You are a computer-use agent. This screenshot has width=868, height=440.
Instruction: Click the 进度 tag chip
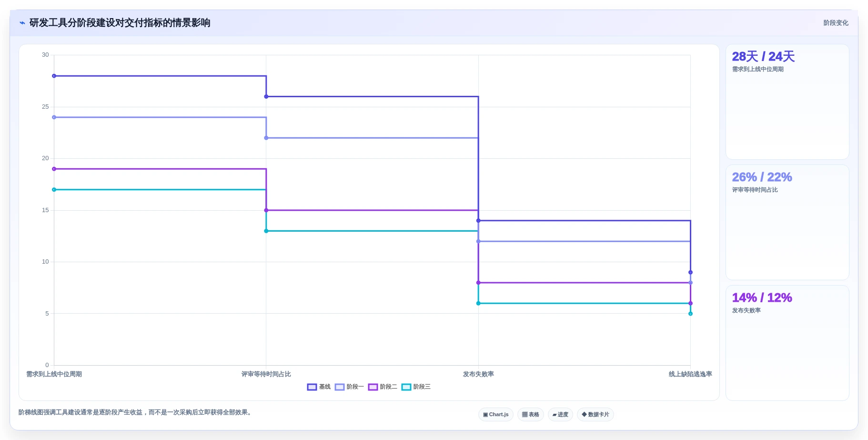tap(560, 414)
